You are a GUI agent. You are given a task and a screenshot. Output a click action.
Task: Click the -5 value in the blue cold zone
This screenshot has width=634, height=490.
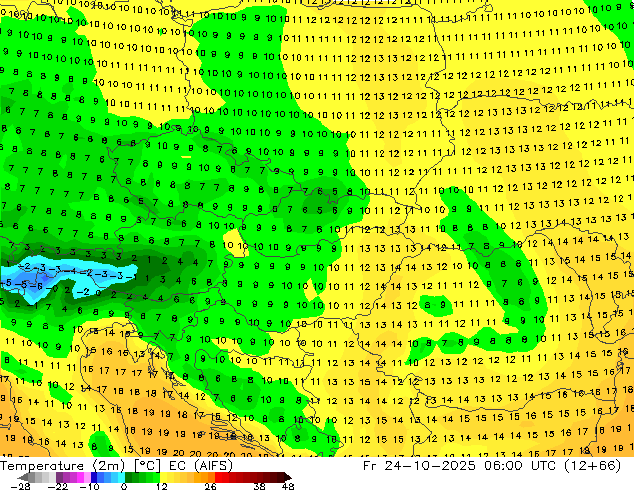[6, 283]
